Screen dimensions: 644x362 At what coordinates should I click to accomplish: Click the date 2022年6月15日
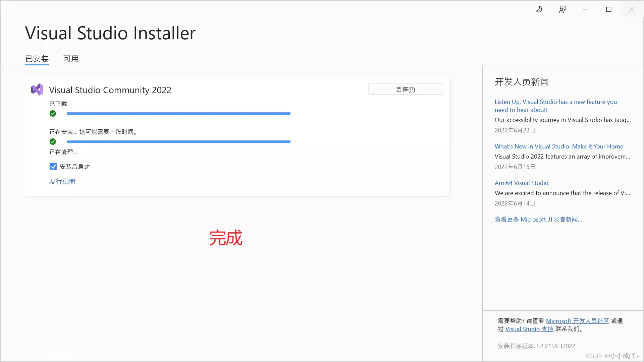(x=515, y=167)
